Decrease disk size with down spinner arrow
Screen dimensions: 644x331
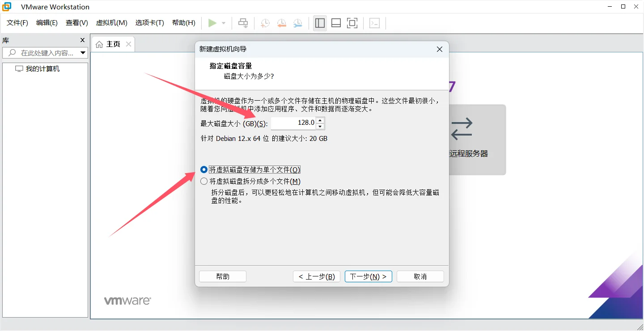tap(320, 126)
